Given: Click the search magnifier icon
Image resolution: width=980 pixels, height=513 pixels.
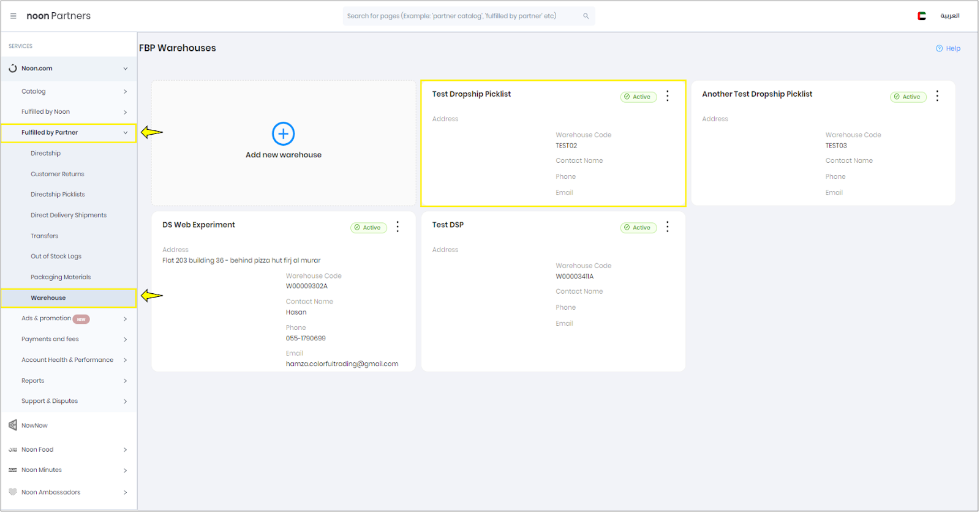Looking at the screenshot, I should (586, 16).
